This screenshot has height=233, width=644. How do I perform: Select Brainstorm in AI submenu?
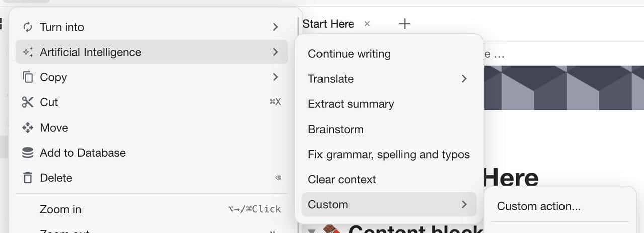point(336,129)
